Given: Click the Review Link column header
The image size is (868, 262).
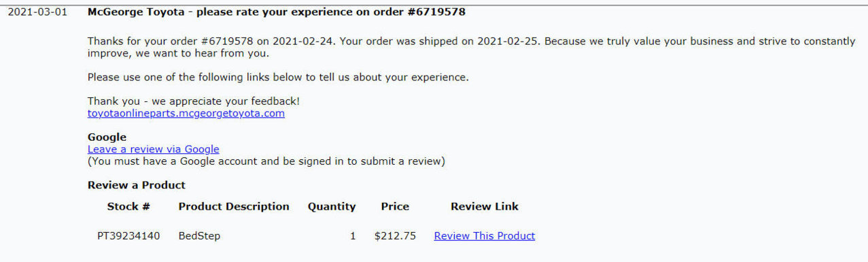Looking at the screenshot, I should (x=485, y=206).
